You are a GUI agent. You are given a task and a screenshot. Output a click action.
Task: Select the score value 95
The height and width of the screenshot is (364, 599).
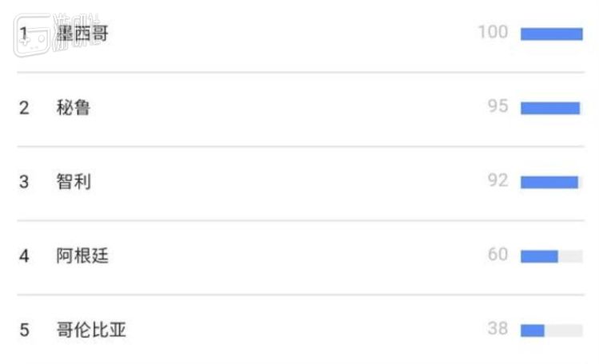pos(498,107)
